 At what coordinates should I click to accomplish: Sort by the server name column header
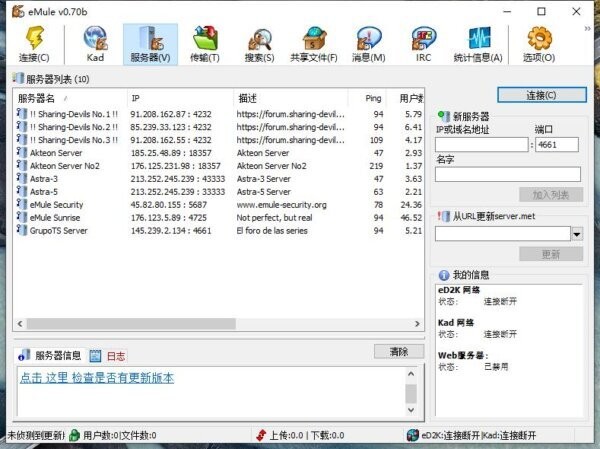pos(70,98)
